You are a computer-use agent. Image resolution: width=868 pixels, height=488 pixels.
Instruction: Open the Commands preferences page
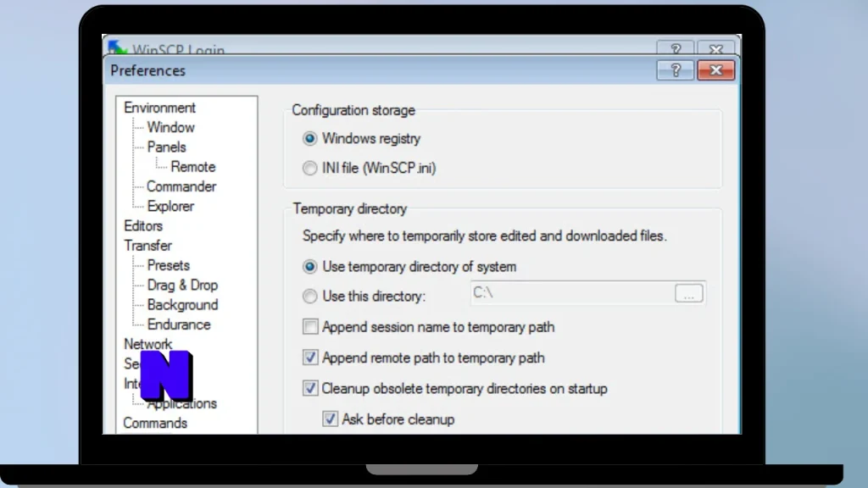pyautogui.click(x=155, y=423)
